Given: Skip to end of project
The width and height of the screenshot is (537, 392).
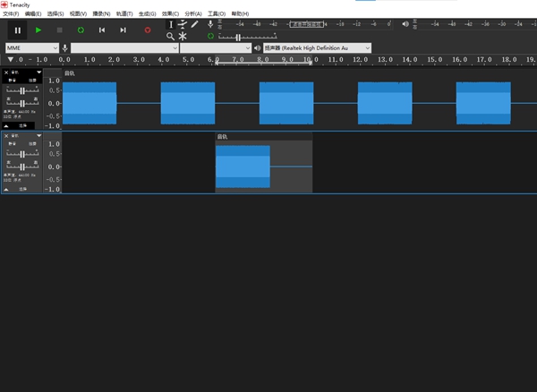Looking at the screenshot, I should 123,30.
